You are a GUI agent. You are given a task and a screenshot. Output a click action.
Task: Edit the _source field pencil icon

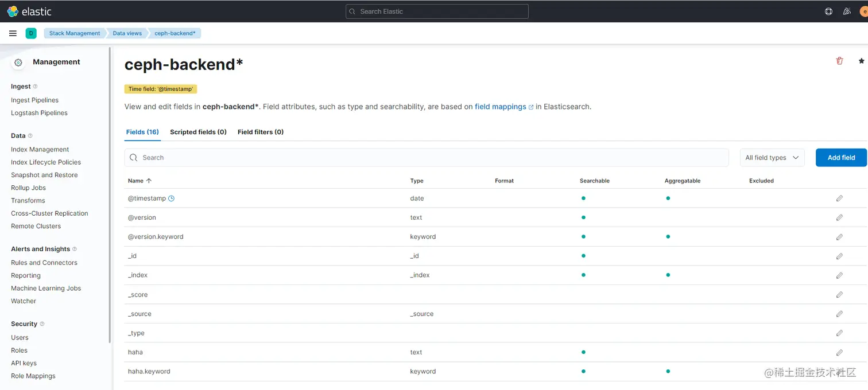tap(839, 314)
